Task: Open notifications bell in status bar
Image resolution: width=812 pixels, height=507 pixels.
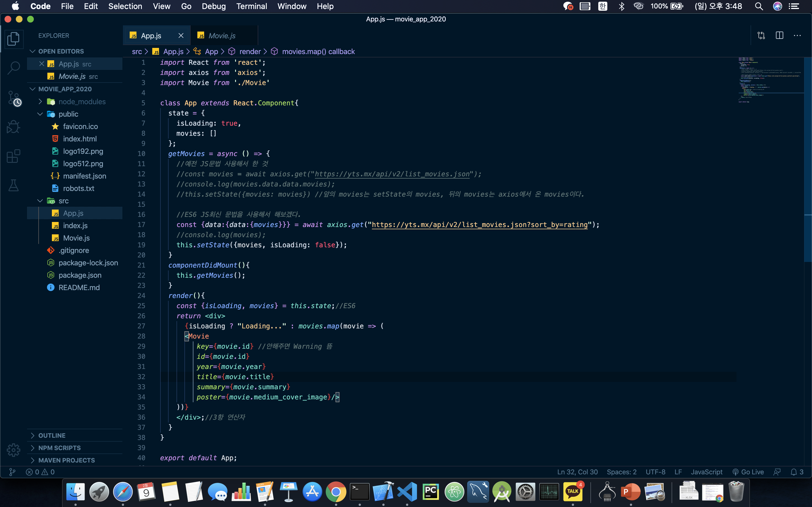Action: pos(794,472)
